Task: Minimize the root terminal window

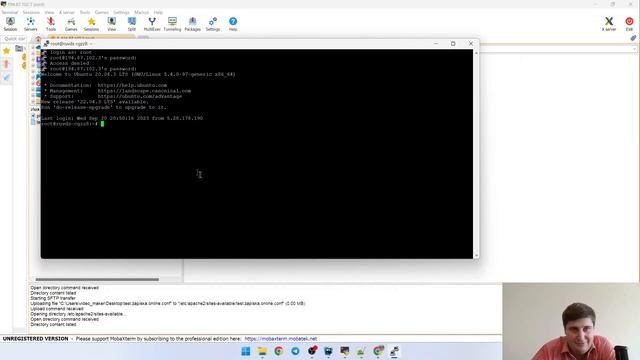Action: (x=436, y=43)
